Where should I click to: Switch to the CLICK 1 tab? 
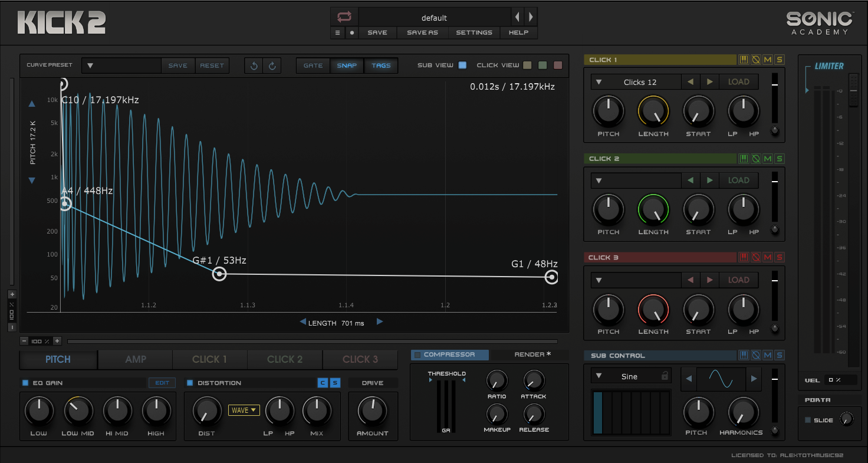(210, 359)
